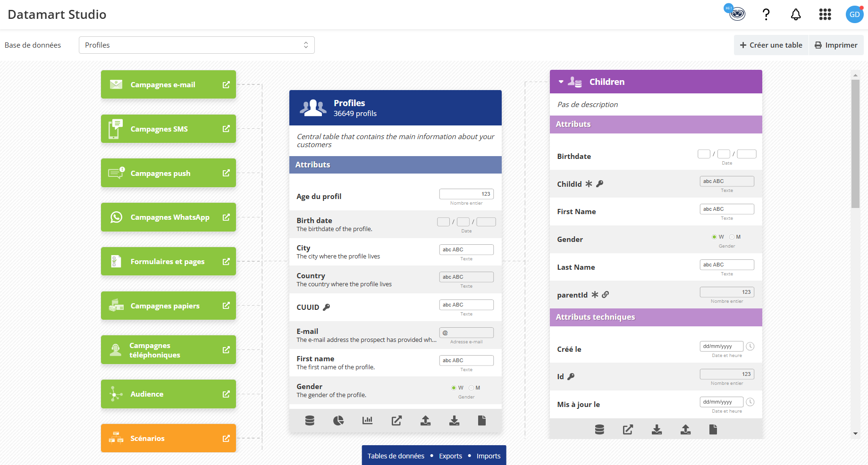Click pie chart icon in Profiles toolbar

pos(338,421)
